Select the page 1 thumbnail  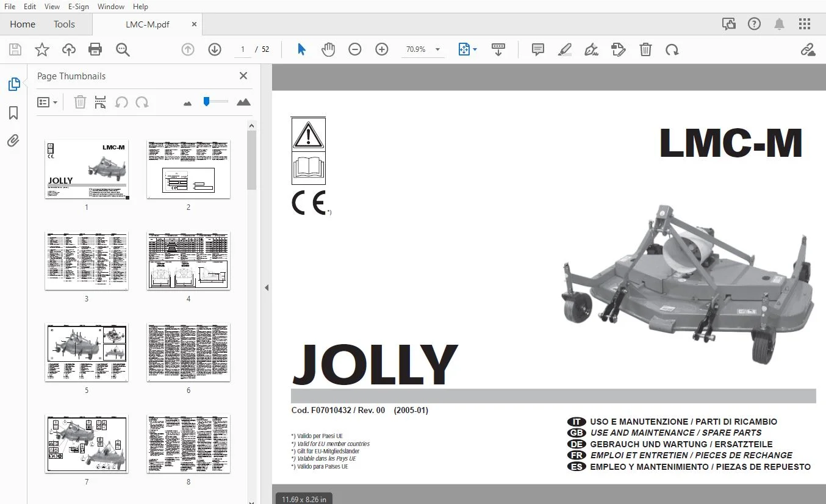[x=87, y=169]
